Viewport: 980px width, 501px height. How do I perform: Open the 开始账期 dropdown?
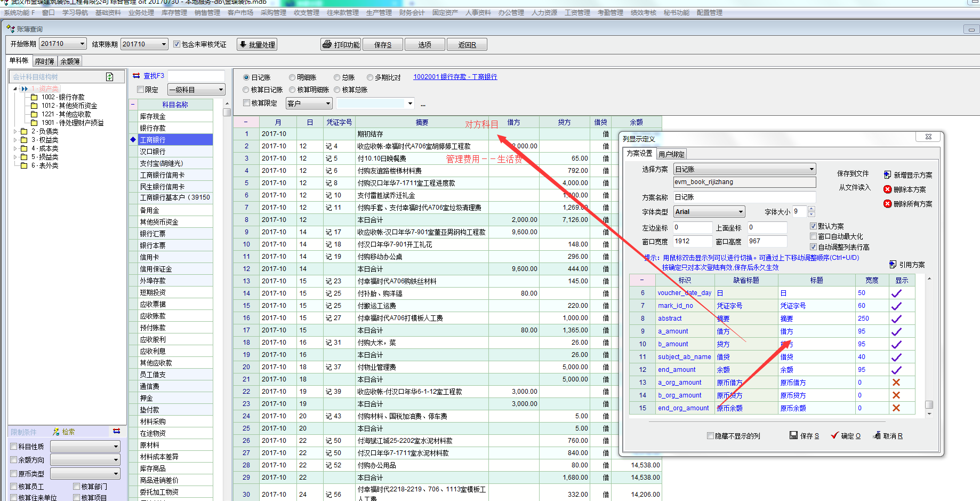click(82, 44)
